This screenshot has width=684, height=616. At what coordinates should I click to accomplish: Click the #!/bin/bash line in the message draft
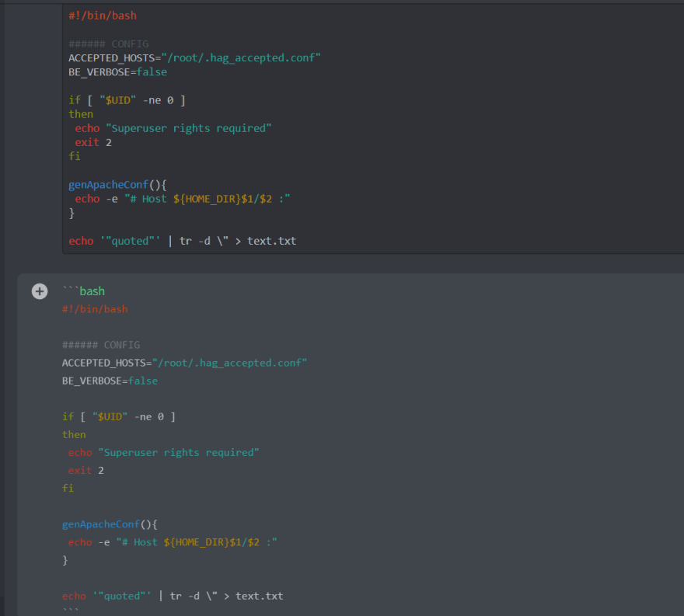(x=95, y=309)
